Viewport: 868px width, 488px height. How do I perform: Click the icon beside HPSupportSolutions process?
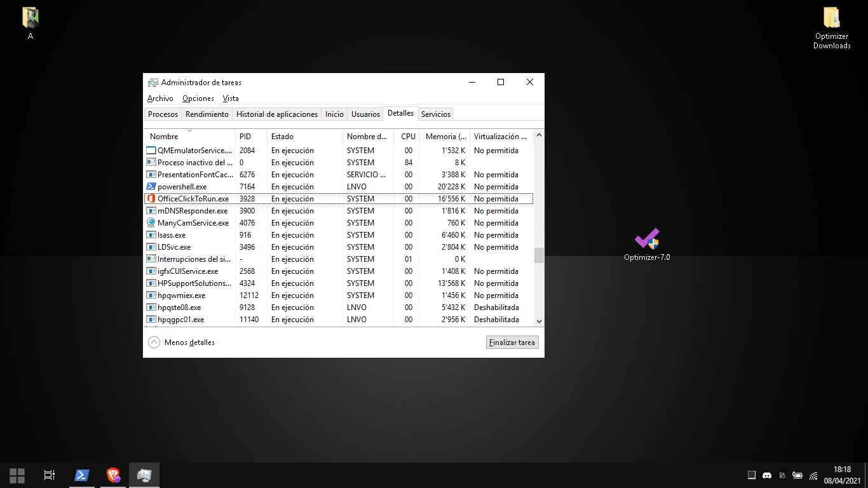point(151,283)
